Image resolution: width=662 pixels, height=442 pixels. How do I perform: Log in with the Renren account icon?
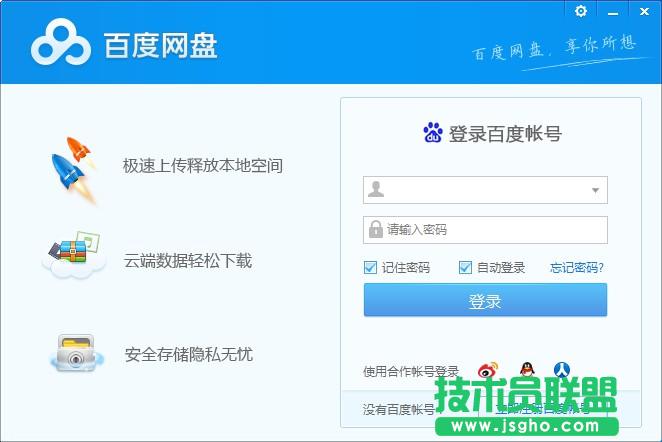[x=562, y=369]
